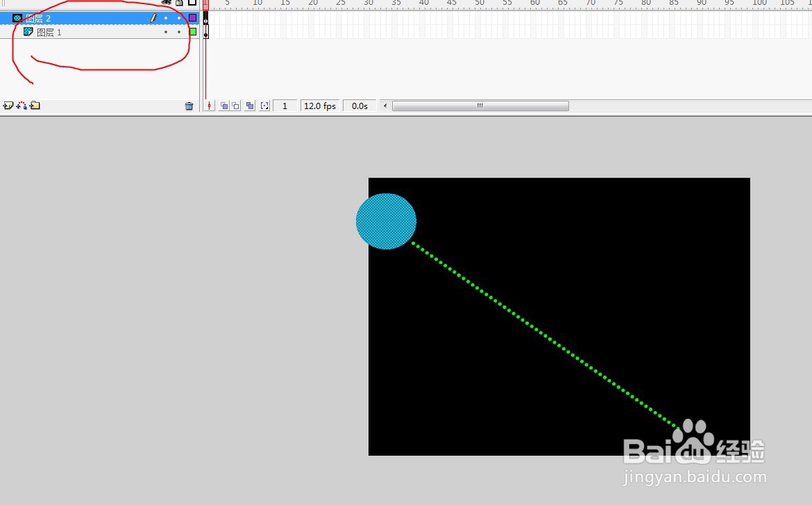Click the mask layer icon of 图层 2

17,18
